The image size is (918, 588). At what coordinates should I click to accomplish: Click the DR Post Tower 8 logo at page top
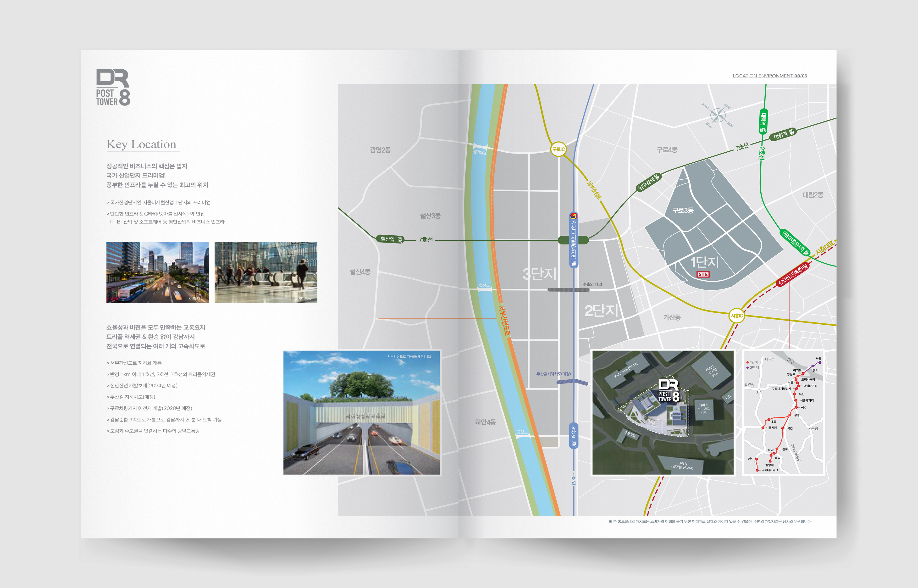pos(113,87)
